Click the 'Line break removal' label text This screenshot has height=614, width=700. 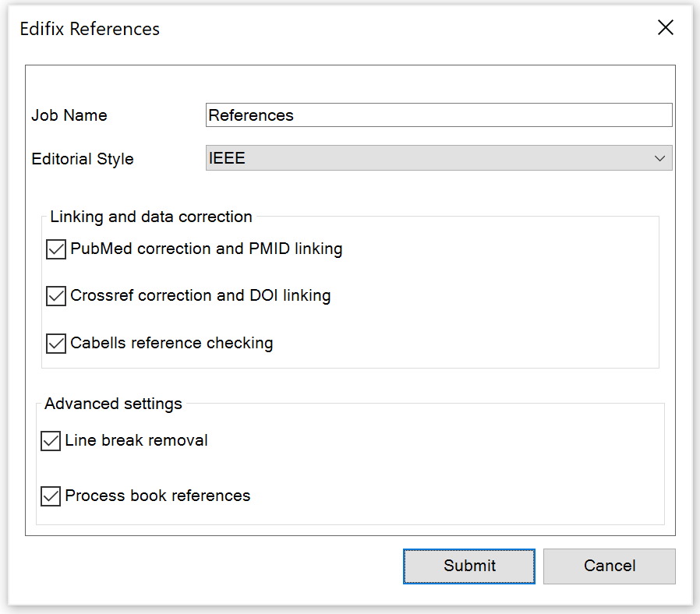point(136,441)
